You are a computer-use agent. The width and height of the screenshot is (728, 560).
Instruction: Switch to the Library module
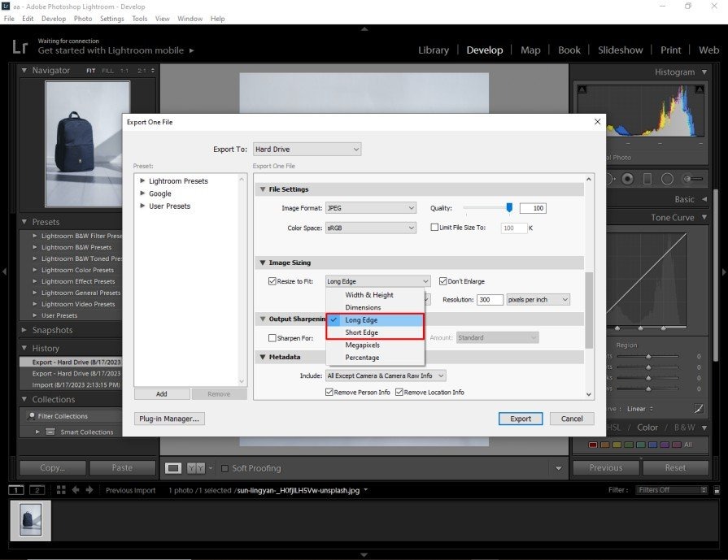coord(433,50)
